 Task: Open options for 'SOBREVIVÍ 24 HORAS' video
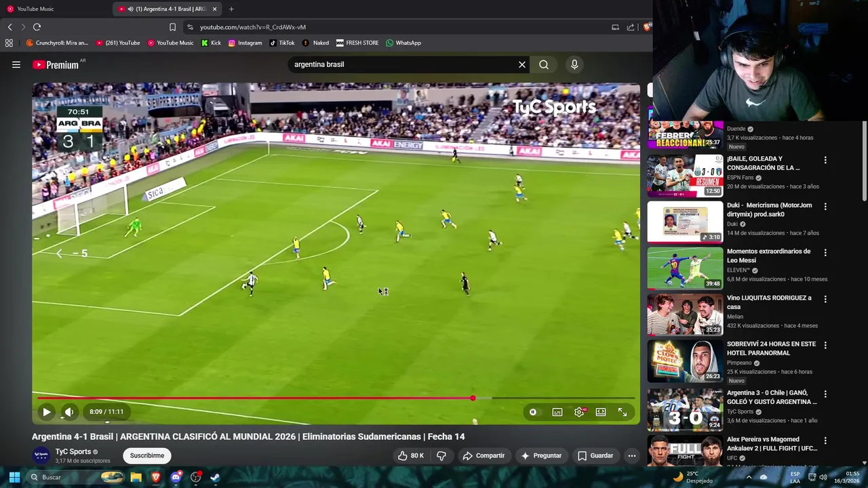point(825,345)
